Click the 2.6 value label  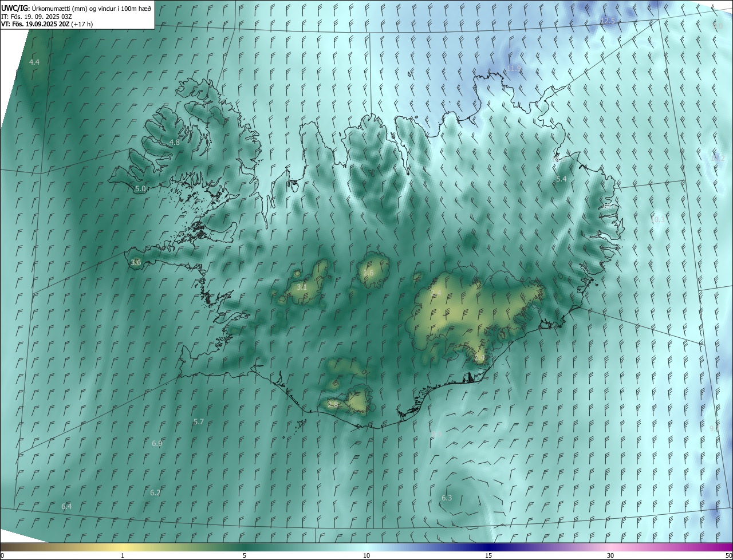(x=368, y=273)
